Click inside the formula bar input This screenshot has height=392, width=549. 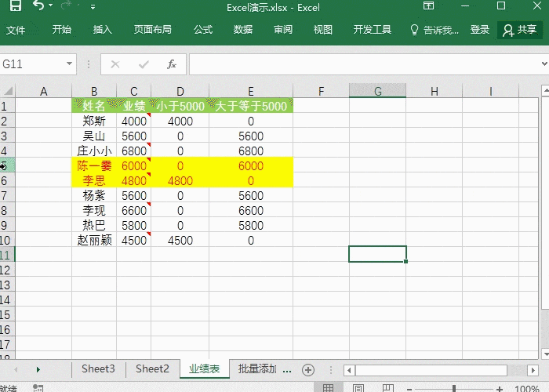pos(364,64)
